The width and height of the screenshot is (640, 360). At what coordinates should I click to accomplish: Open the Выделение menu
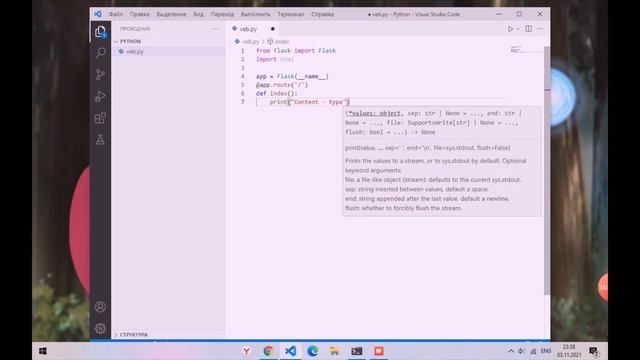coord(171,14)
